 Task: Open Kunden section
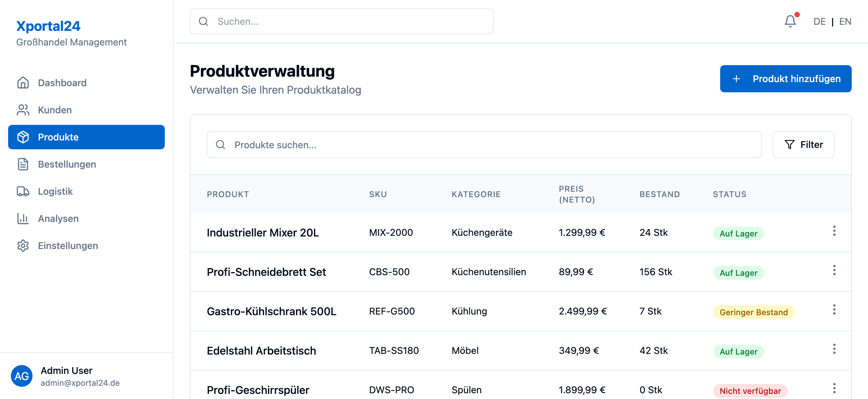click(x=86, y=110)
